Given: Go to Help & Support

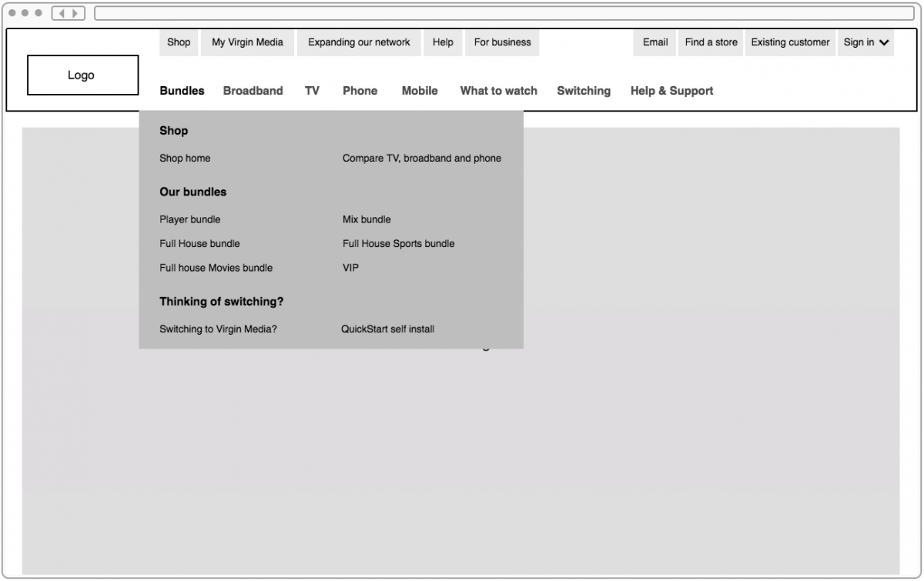Looking at the screenshot, I should [x=671, y=90].
